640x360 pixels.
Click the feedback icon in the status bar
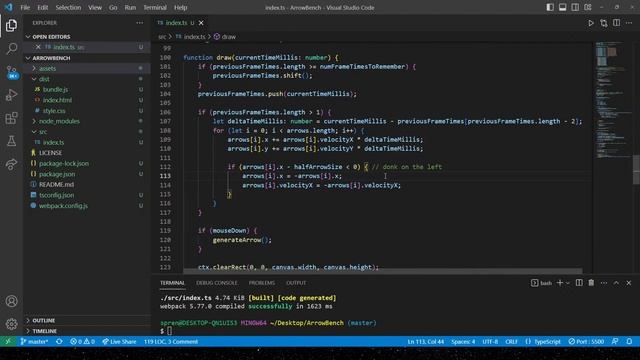(615, 342)
